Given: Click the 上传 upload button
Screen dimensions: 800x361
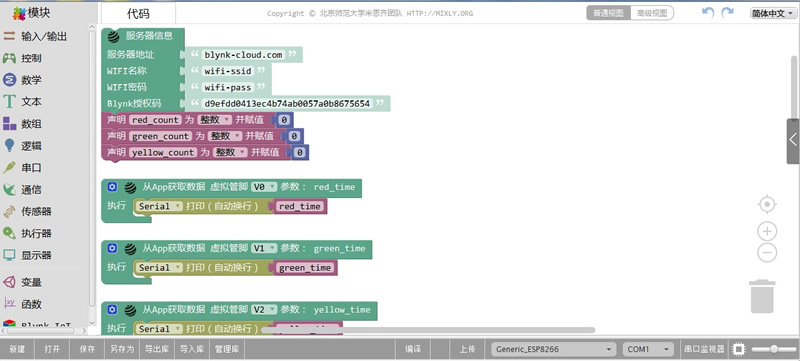Looking at the screenshot, I should point(467,349).
